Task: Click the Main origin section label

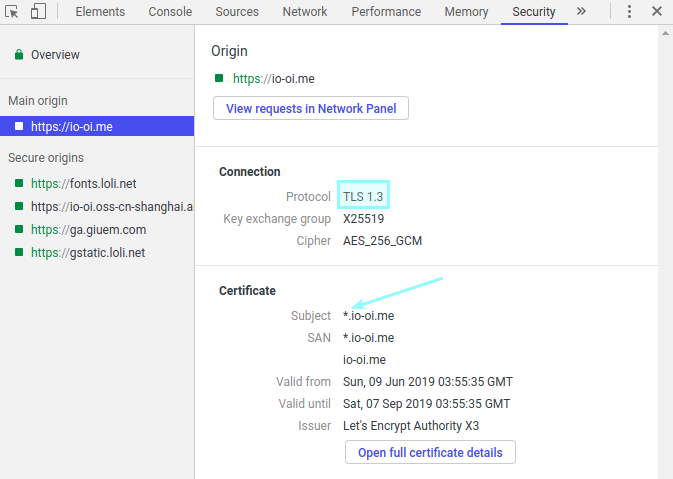Action: point(38,101)
